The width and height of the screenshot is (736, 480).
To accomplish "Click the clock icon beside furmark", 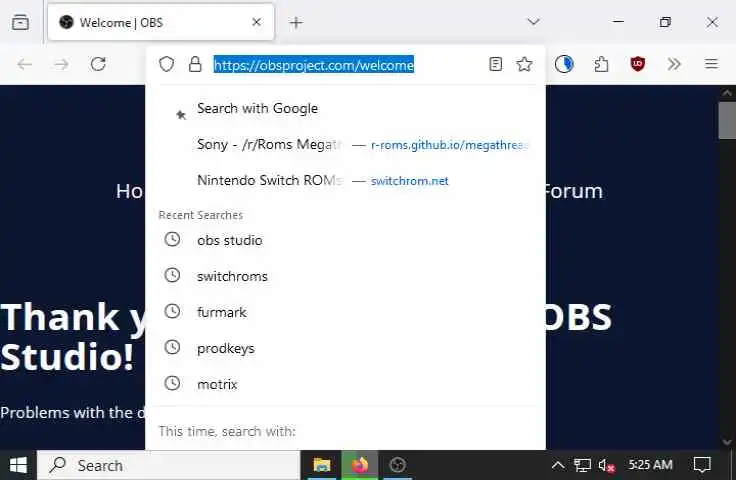I will pyautogui.click(x=172, y=311).
